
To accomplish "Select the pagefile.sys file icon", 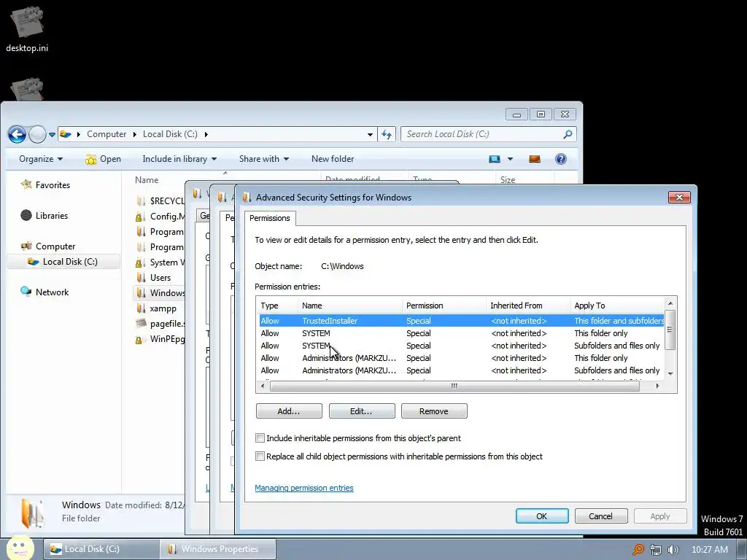I will pos(141,324).
